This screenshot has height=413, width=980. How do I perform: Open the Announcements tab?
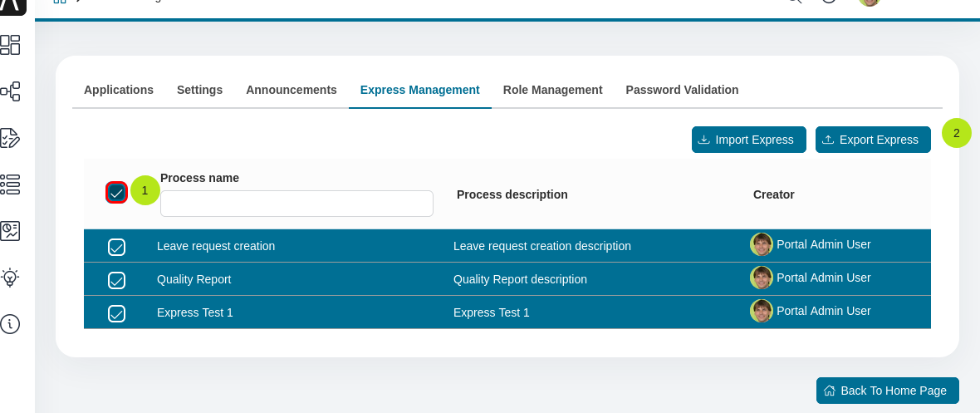[x=292, y=90]
